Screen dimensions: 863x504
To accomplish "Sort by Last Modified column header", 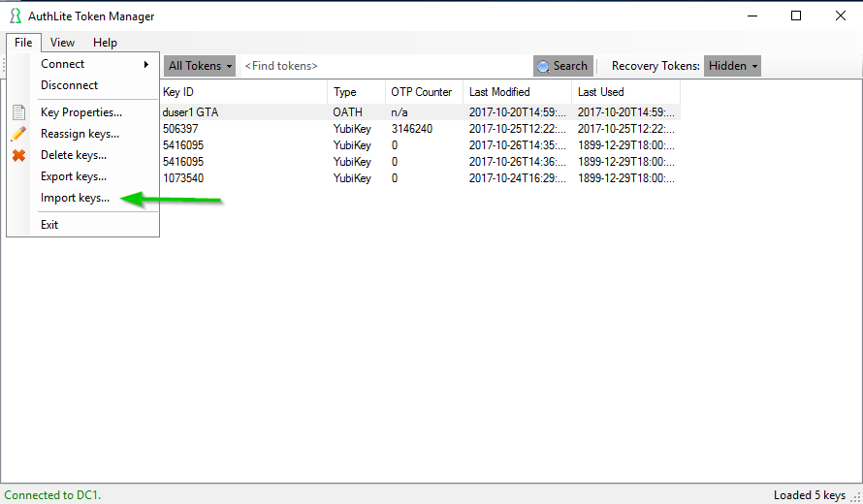I will point(517,92).
